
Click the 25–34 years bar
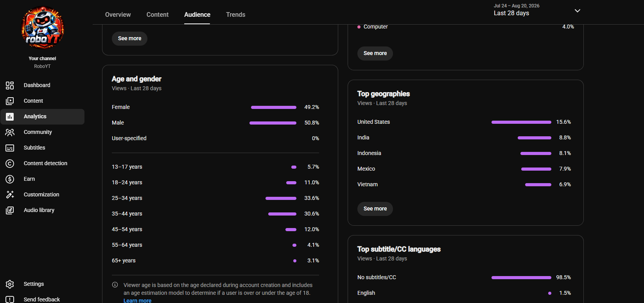[281, 198]
